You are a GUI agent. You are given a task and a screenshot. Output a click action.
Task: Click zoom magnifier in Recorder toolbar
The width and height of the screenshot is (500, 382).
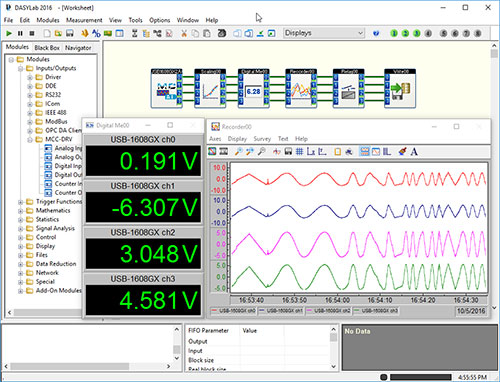click(x=238, y=152)
